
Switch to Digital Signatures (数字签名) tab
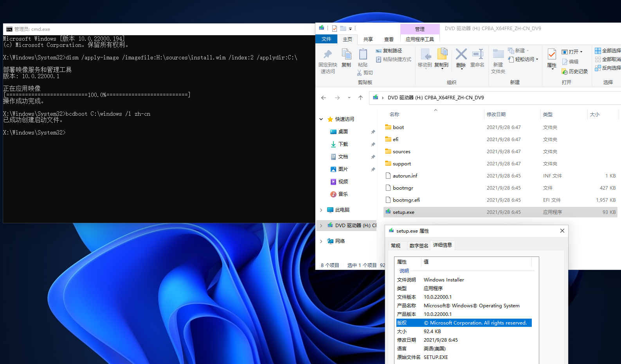419,246
